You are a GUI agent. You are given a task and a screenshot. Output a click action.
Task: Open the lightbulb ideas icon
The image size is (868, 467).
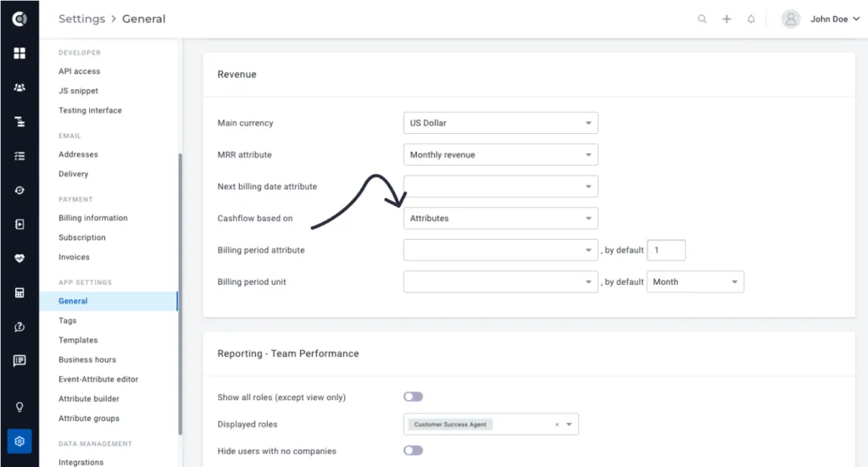click(19, 407)
